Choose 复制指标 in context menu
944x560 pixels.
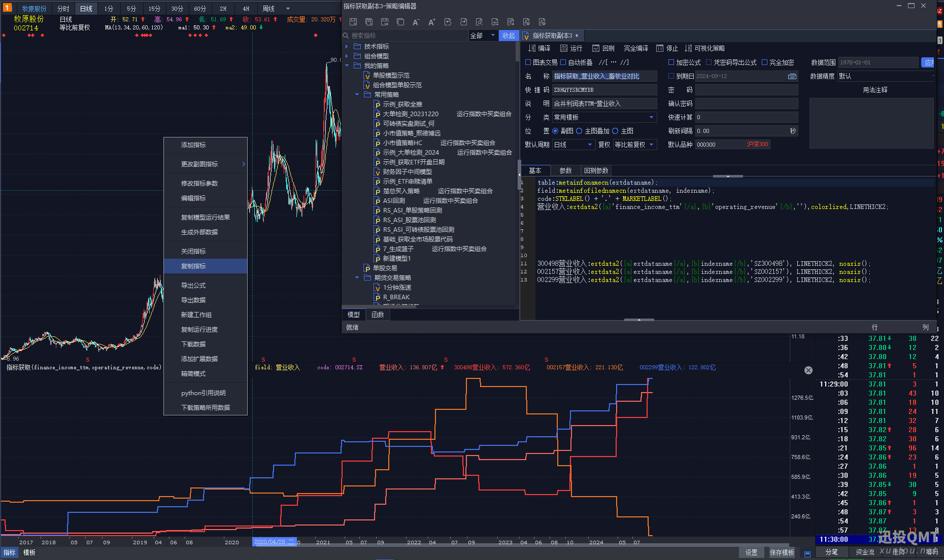click(x=206, y=266)
